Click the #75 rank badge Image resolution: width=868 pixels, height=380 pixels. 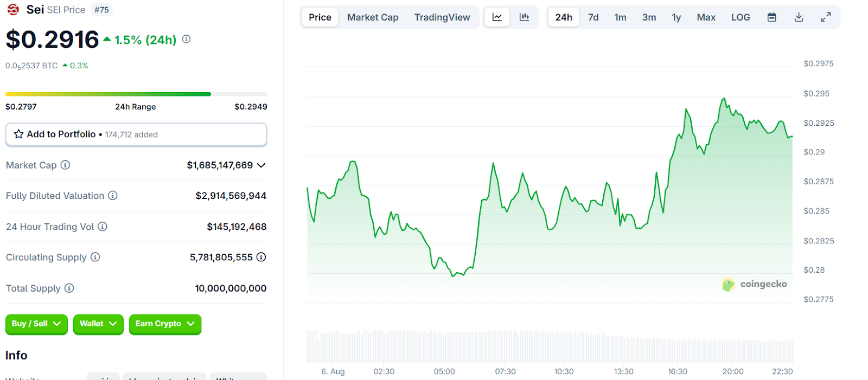101,10
